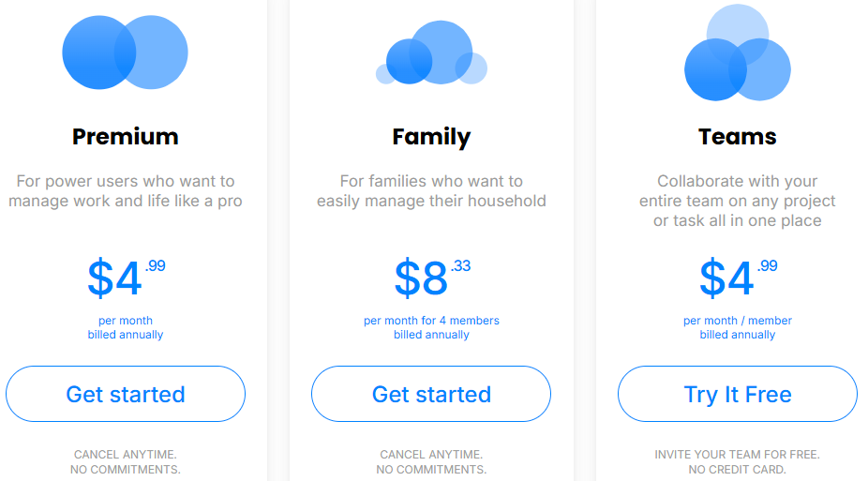Image resolution: width=868 pixels, height=481 pixels.
Task: Click the $4.99 price under Premium
Action: [127, 278]
